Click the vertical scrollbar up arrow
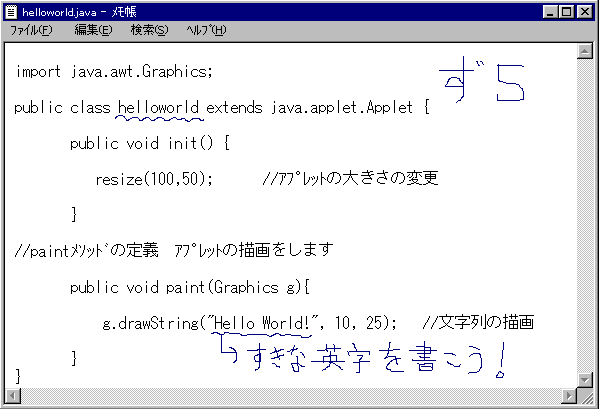The height and width of the screenshot is (409, 599). 584,51
